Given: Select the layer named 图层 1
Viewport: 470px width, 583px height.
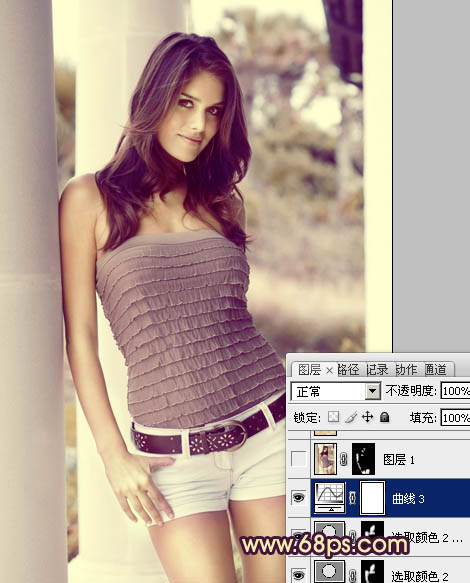Looking at the screenshot, I should coord(399,460).
